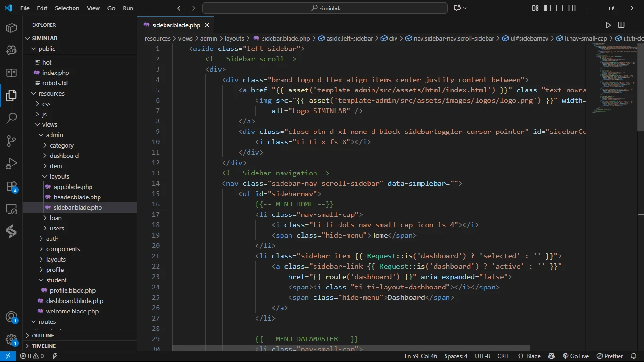Toggle the secondary side bar layout button
The height and width of the screenshot is (362, 644).
(572, 8)
